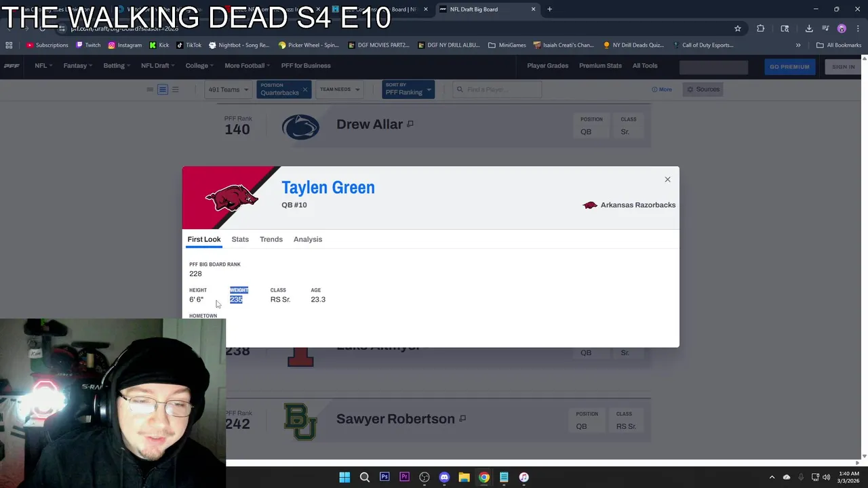Viewport: 868px width, 488px height.
Task: Open a new browser tab
Action: pos(549,9)
